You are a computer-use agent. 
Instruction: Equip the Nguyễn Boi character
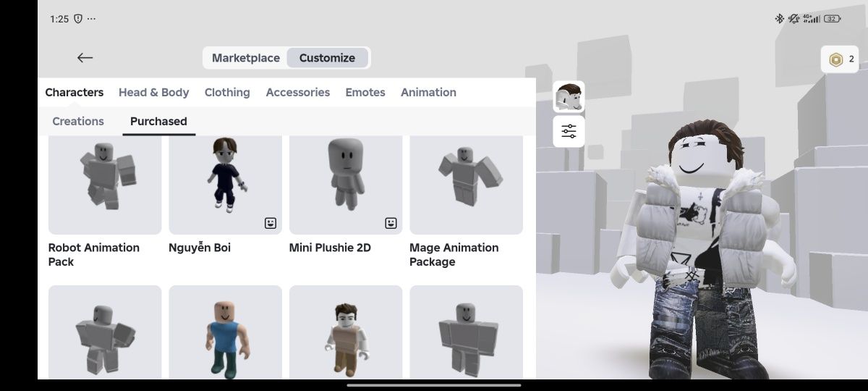click(x=226, y=185)
